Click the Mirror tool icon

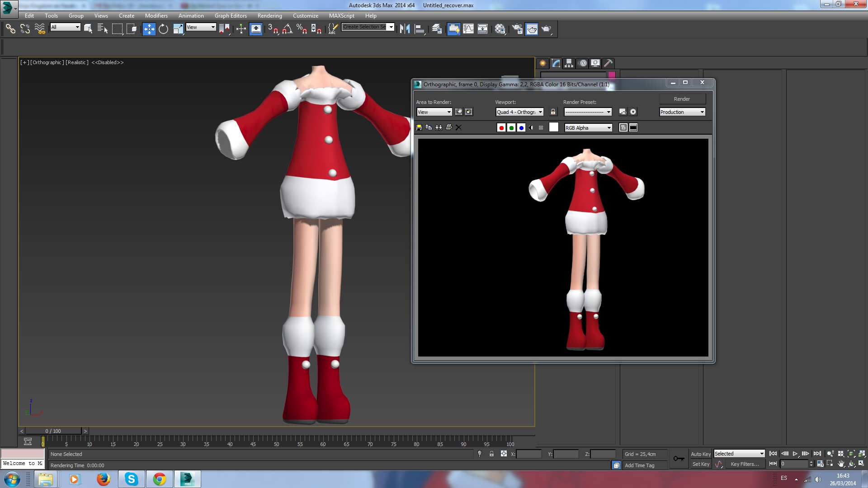[x=405, y=29]
